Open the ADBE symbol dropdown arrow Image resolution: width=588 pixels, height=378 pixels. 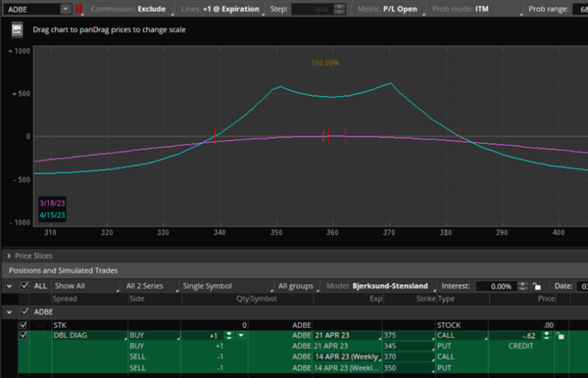[65, 9]
